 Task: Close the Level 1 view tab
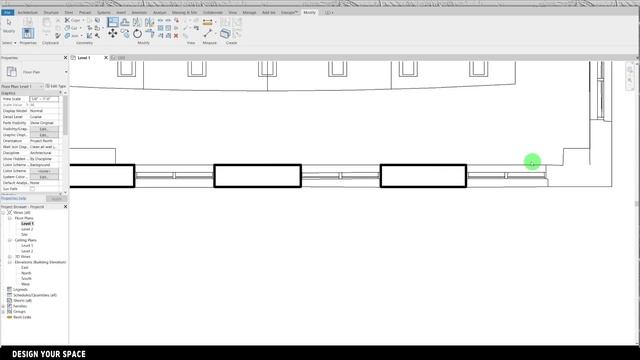[106, 58]
